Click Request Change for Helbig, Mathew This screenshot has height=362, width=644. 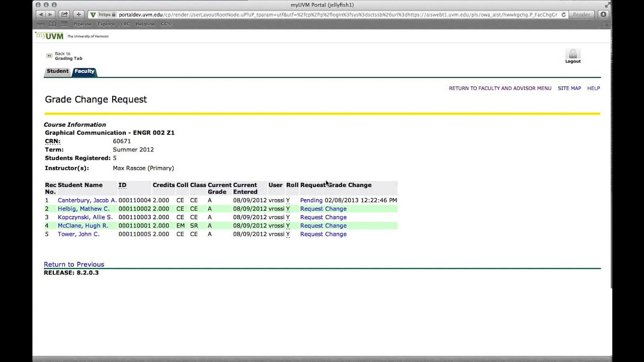324,209
